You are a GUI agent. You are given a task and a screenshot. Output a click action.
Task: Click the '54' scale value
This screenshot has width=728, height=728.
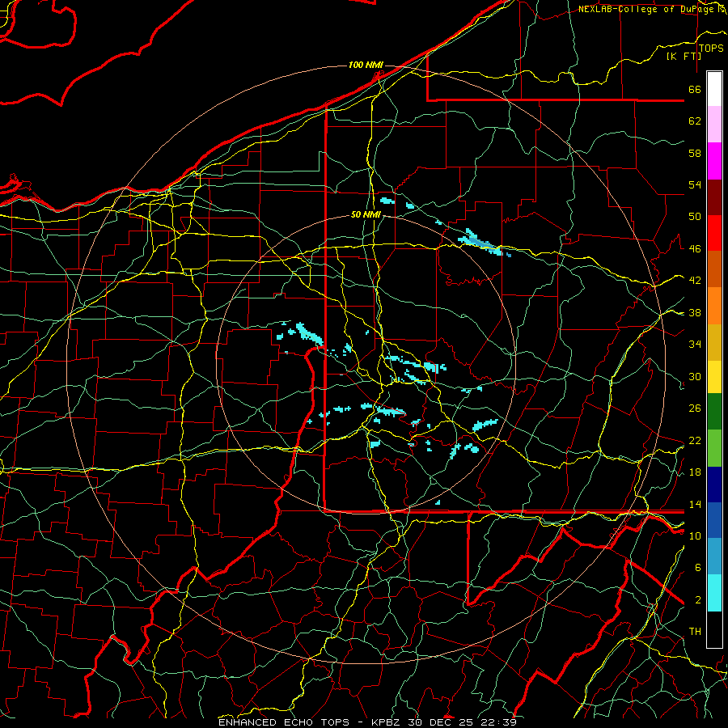pyautogui.click(x=695, y=184)
